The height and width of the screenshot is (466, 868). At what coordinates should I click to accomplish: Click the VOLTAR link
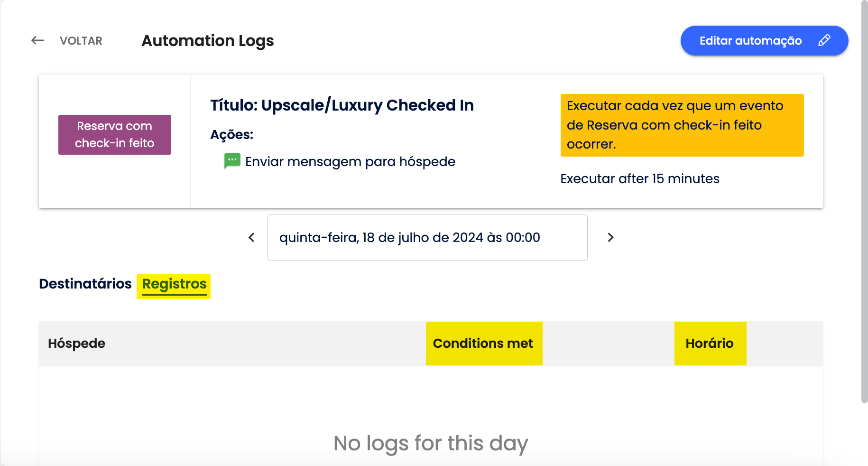[81, 41]
